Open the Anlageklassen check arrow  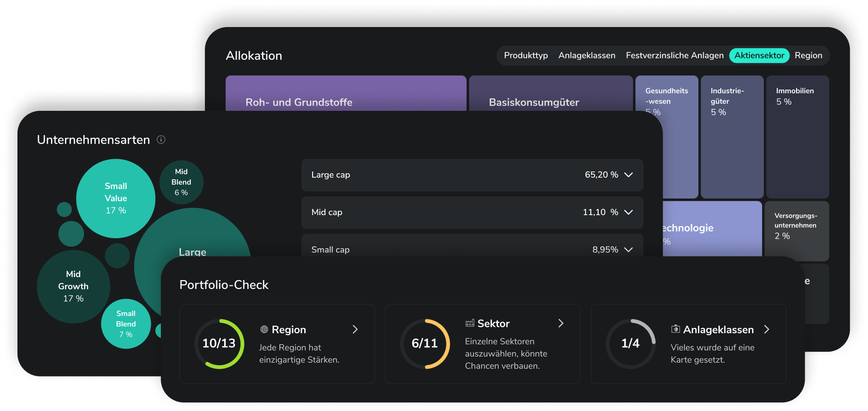tap(767, 329)
